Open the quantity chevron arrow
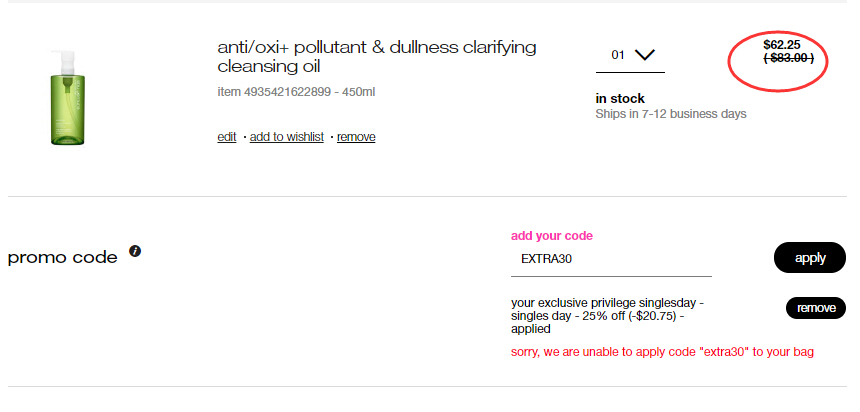This screenshot has width=860, height=412. (x=644, y=55)
